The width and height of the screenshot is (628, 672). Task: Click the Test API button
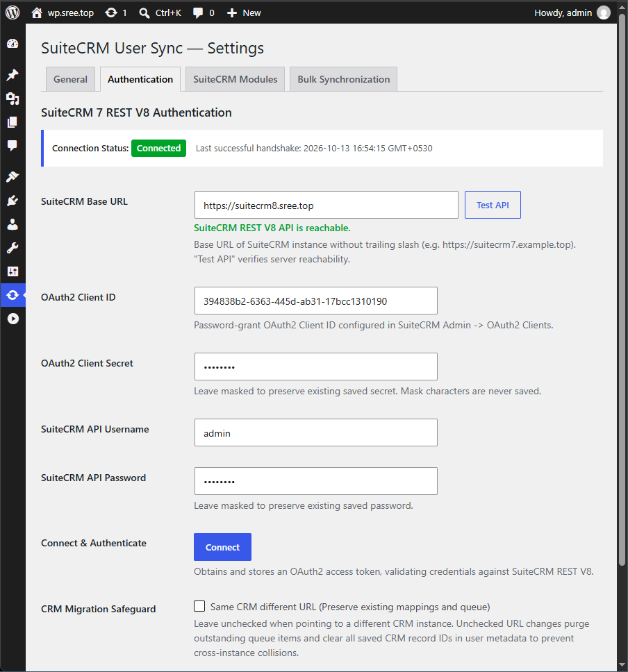493,205
